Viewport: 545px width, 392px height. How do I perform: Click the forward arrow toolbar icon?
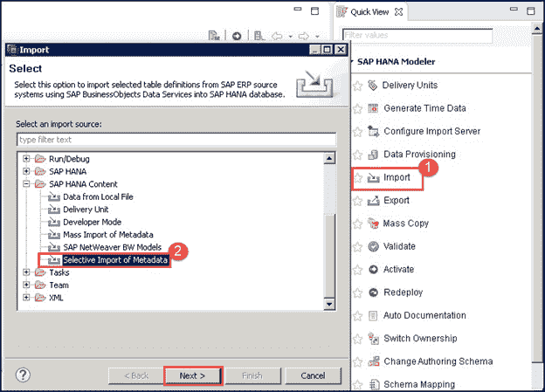[x=304, y=36]
